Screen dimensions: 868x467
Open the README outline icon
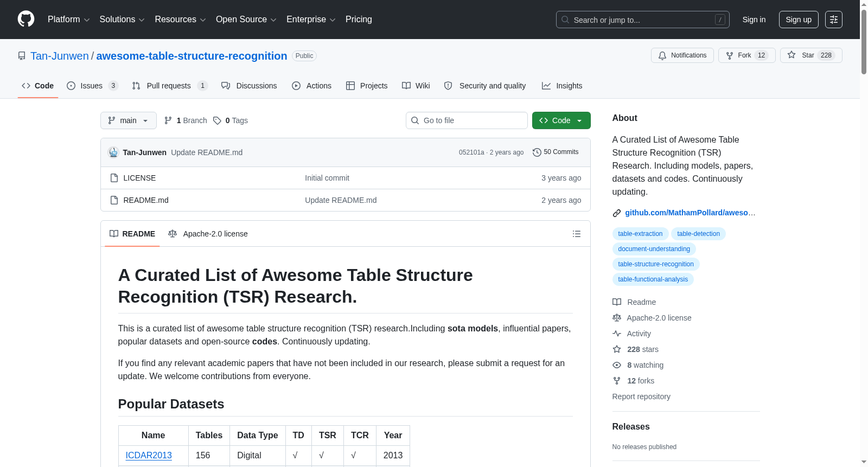coord(577,234)
